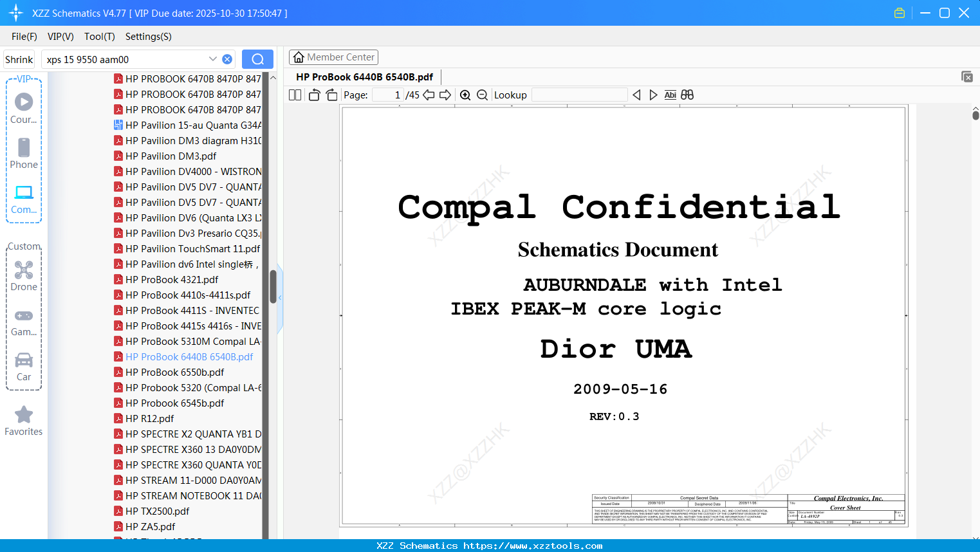Click the document viewer scrollbar thumb

[x=975, y=115]
